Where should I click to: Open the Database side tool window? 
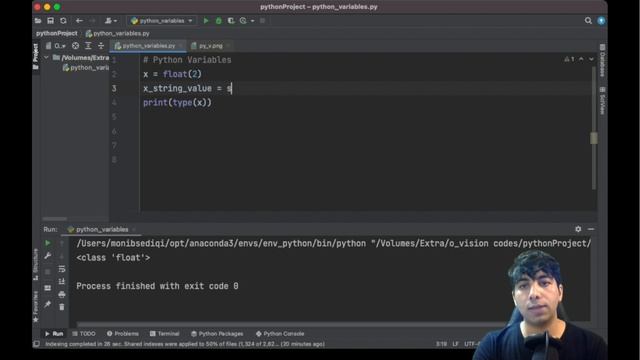click(602, 60)
